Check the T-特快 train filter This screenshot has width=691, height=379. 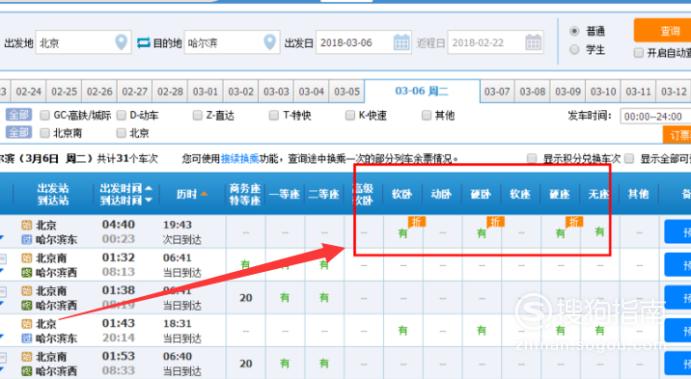[x=274, y=115]
